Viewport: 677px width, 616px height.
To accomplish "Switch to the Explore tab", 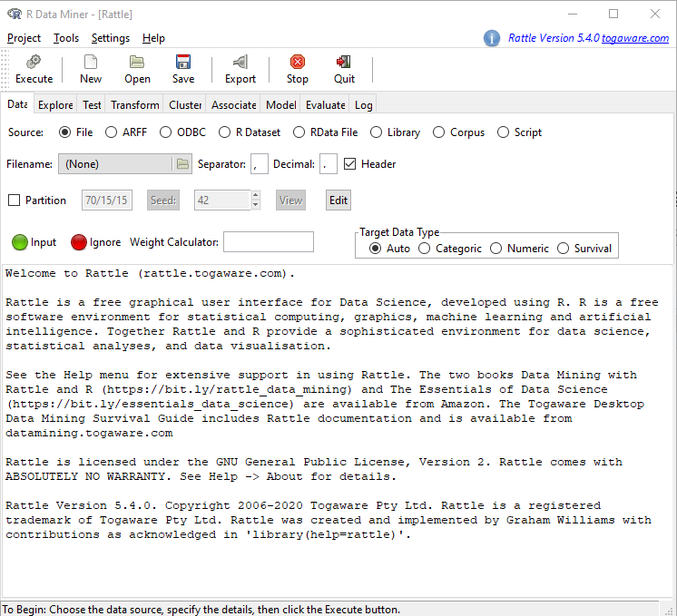I will coord(55,105).
